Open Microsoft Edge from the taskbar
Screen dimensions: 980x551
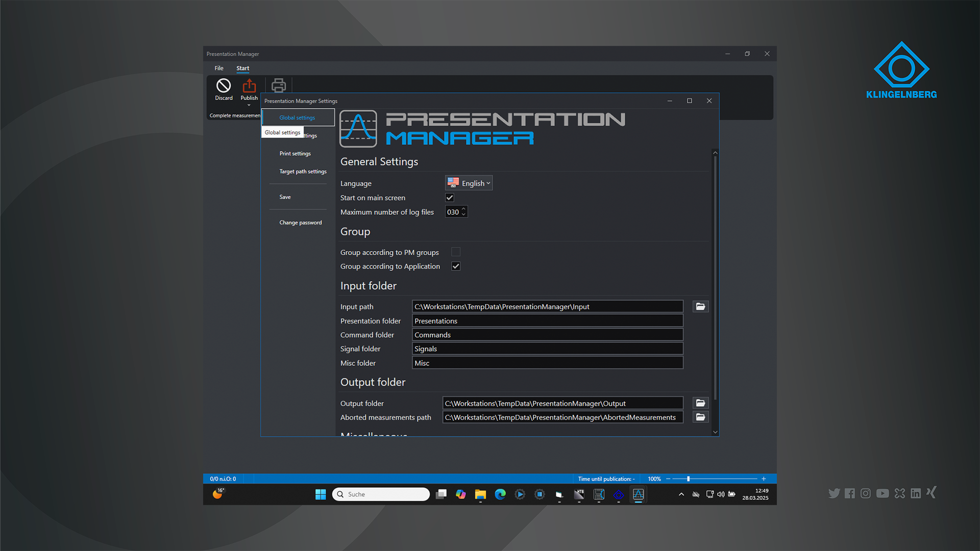click(500, 494)
